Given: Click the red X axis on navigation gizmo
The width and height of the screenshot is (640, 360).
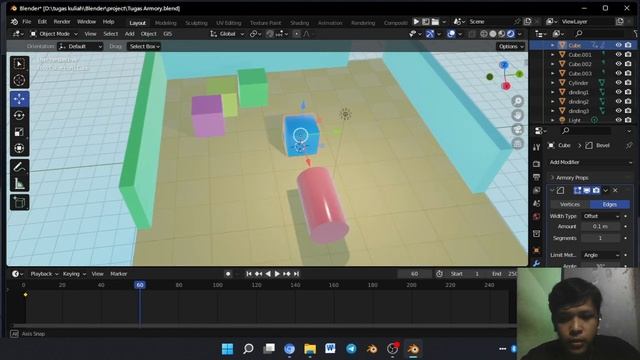Looking at the screenshot, I should (506, 86).
